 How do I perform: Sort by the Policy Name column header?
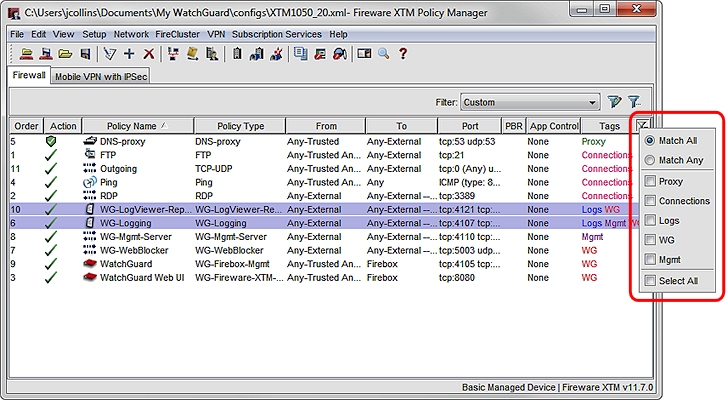pyautogui.click(x=138, y=126)
